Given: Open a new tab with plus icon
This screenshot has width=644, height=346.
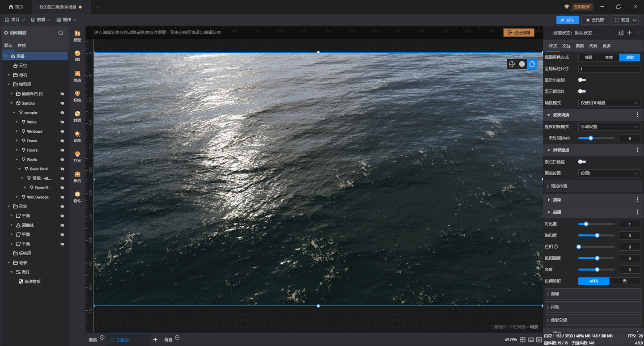Looking at the screenshot, I should coord(98,7).
